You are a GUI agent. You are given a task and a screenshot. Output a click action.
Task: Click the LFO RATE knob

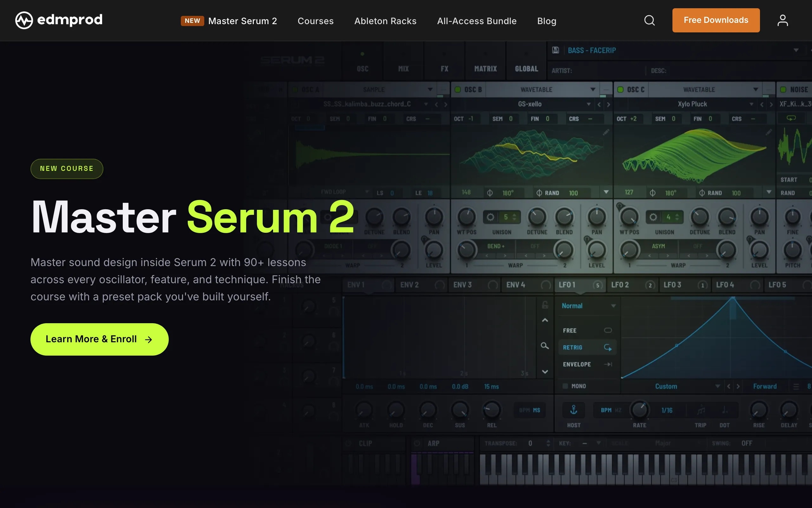point(639,410)
